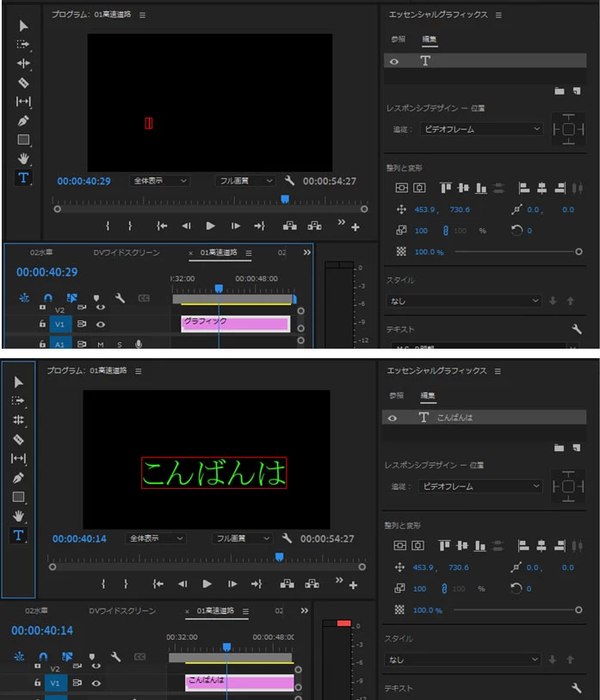Expand timeline tabs overflow chevrons in upper screenshot
This screenshot has height=700, width=600.
306,252
